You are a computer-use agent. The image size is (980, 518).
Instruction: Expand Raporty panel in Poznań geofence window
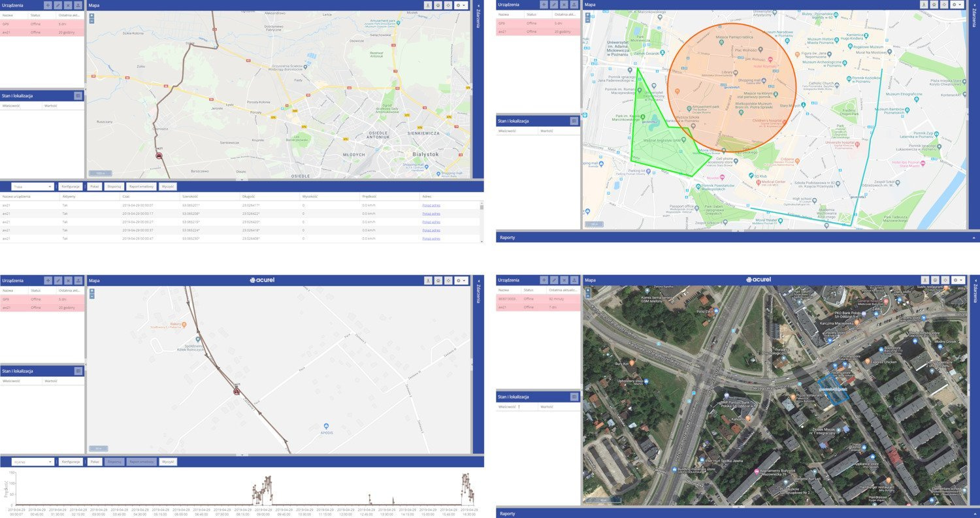pos(738,237)
